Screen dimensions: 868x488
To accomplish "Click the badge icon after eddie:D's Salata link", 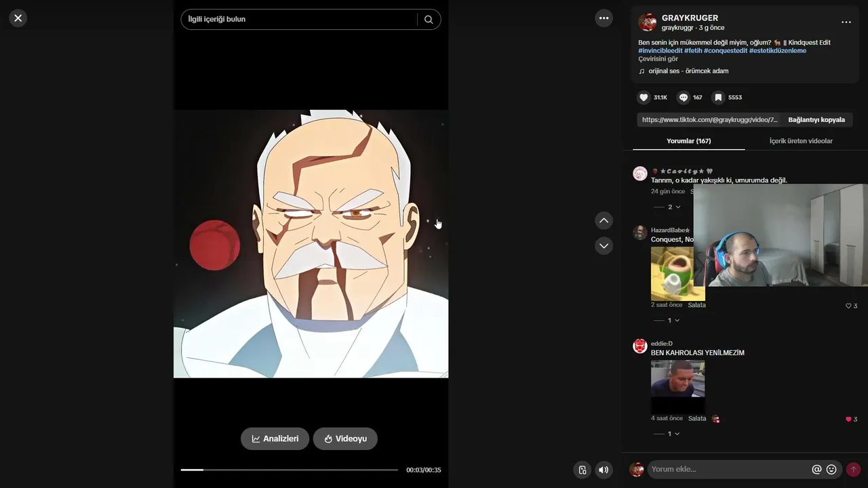I will click(715, 419).
